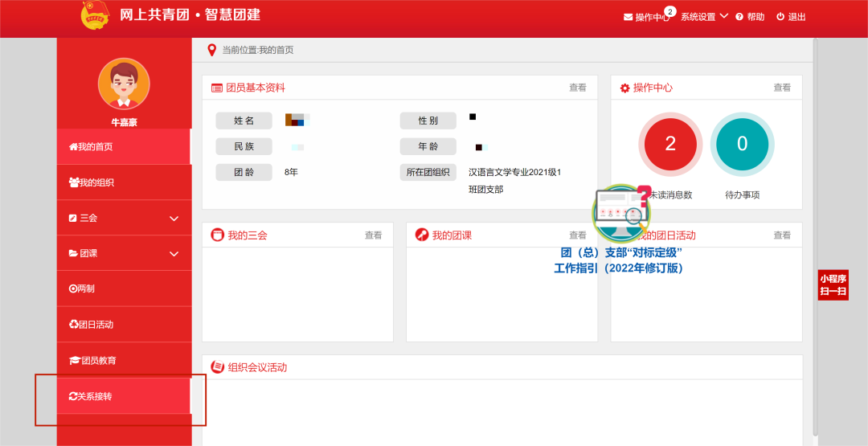Screen dimensions: 868x446
Task: Open 两制 sidebar item
Action: tap(124, 288)
